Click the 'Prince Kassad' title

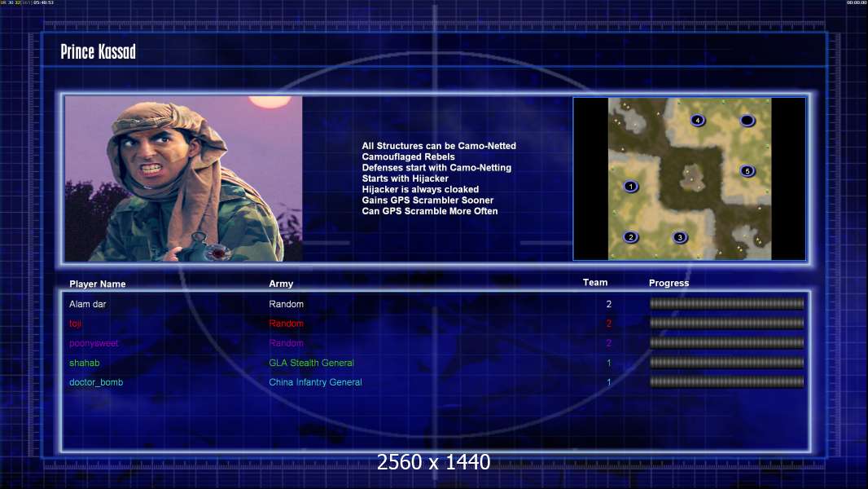(x=98, y=52)
